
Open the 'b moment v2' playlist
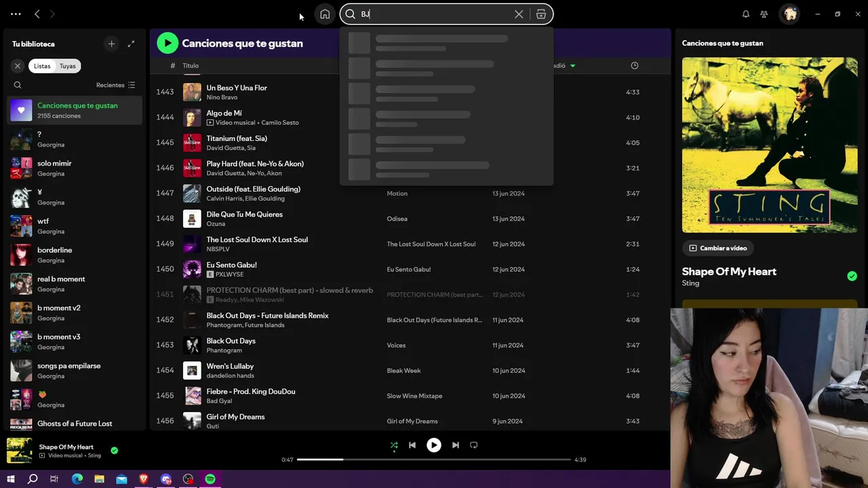coord(75,312)
